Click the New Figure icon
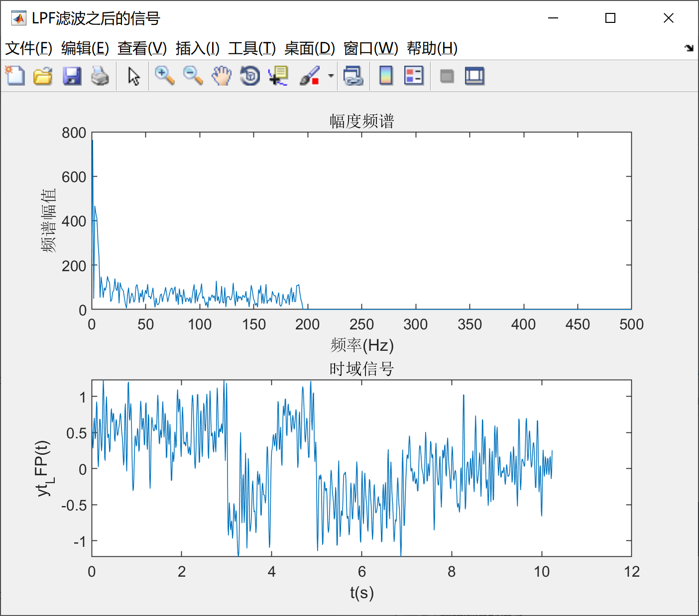699x616 pixels. coord(15,76)
